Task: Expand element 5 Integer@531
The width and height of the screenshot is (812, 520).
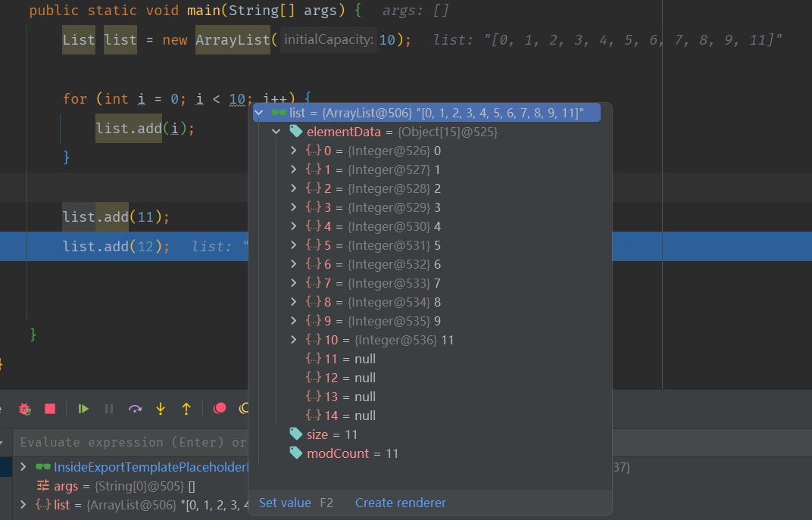Action: click(294, 244)
